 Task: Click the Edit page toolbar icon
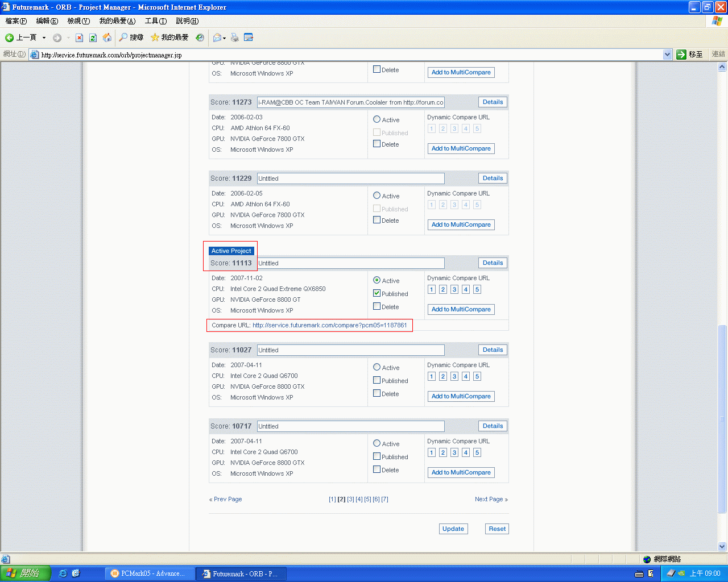coord(249,38)
